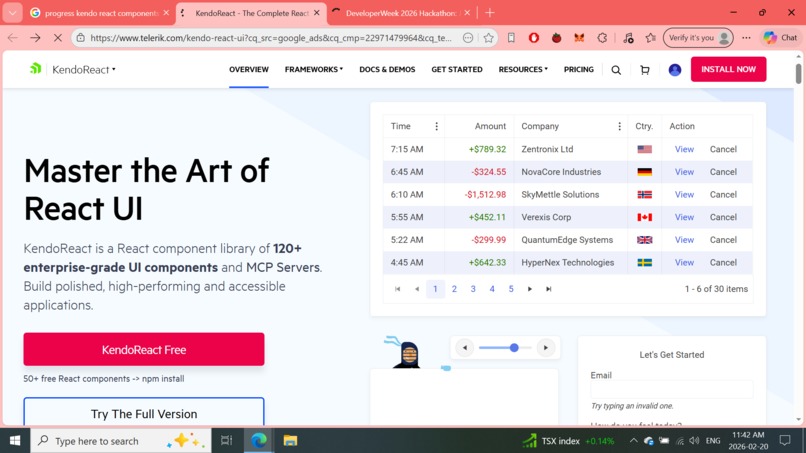Click Try The Full Version button

click(x=144, y=412)
